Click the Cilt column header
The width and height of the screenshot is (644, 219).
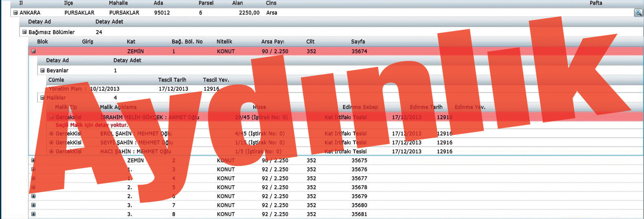pos(310,42)
